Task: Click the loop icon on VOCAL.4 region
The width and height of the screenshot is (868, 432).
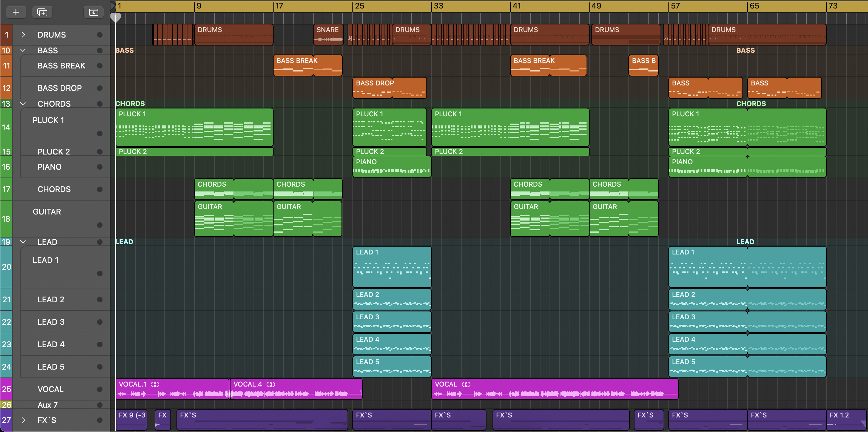Action: click(271, 384)
